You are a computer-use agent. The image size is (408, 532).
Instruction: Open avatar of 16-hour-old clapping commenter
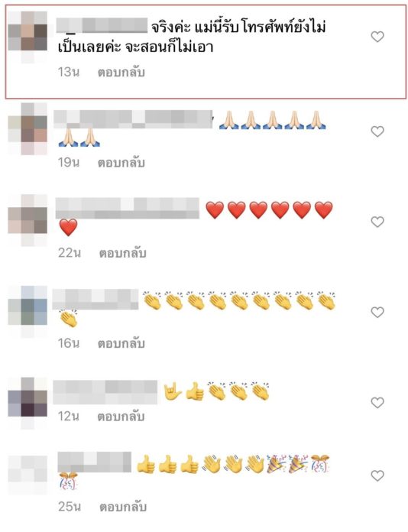[28, 311]
